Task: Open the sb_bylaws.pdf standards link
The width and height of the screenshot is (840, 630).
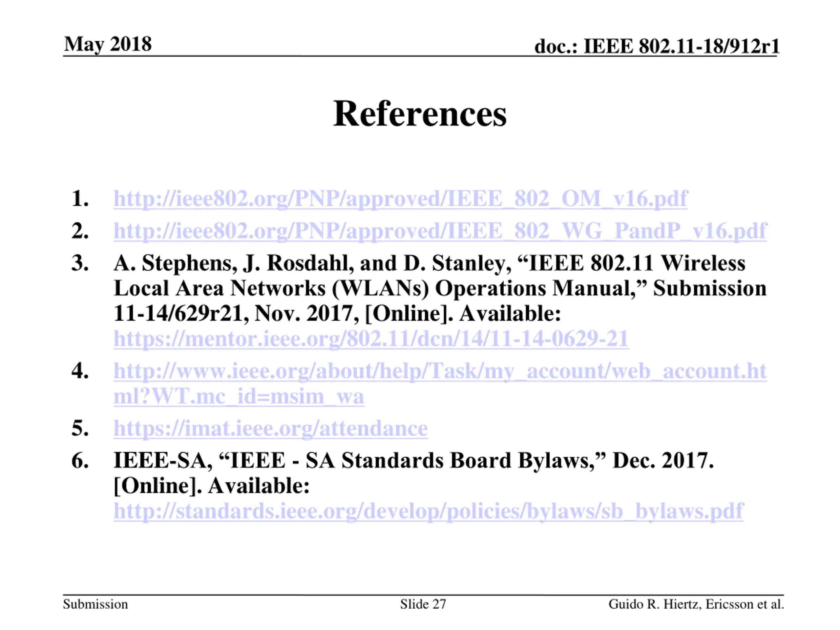Action: coord(428,511)
